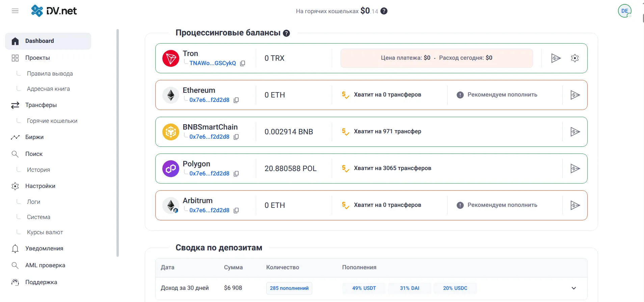Screen dimensions: 644x302
Task: Open Горячие кошельки submenu item
Action: [x=52, y=121]
